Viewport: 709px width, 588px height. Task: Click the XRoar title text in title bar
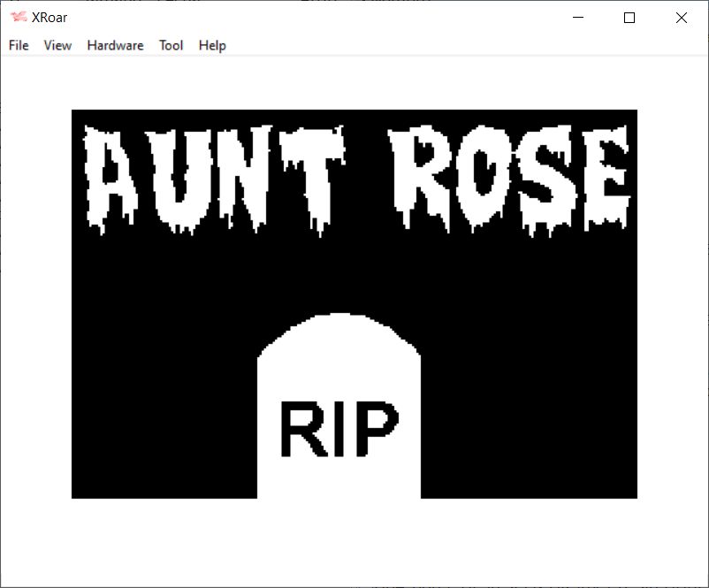50,18
